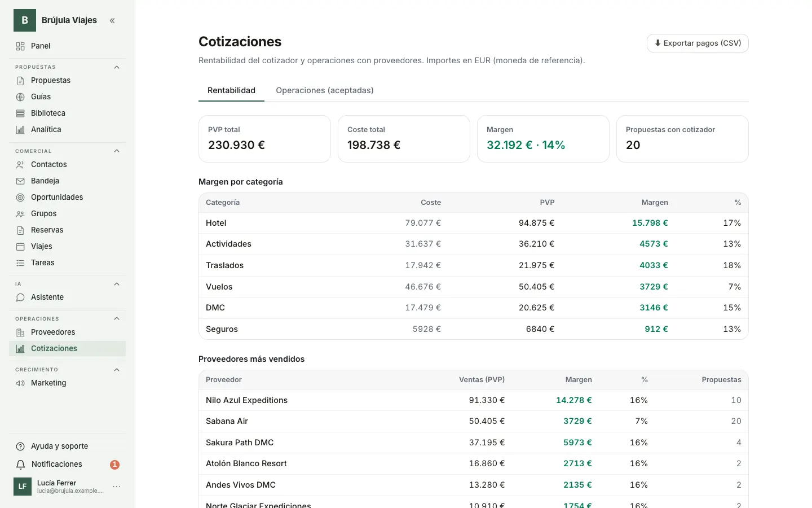Collapse the CRECIMIENTO section
This screenshot has height=508, width=812.
click(x=117, y=370)
